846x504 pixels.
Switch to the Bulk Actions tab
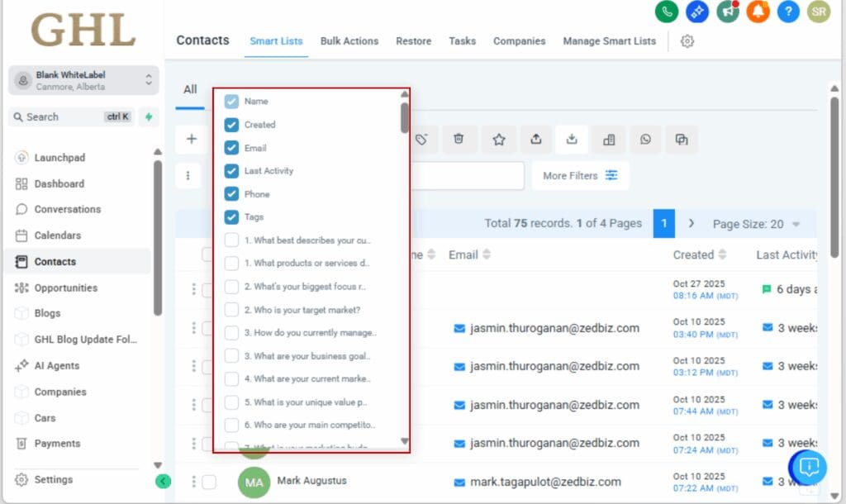[349, 40]
